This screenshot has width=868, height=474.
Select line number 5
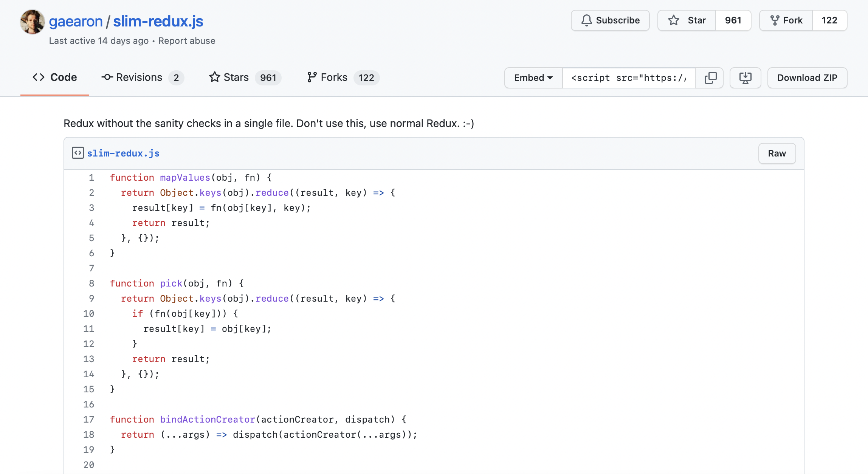click(x=91, y=238)
